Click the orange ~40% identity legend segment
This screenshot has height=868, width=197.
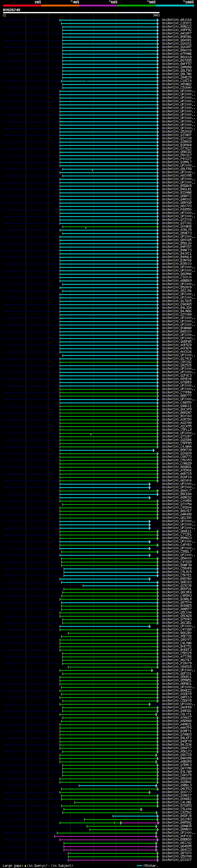click(60, 6)
